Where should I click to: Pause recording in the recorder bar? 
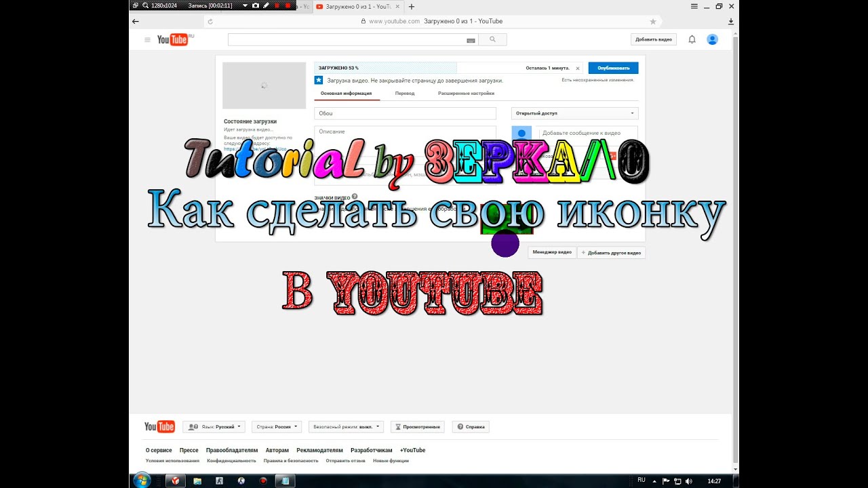(x=277, y=5)
